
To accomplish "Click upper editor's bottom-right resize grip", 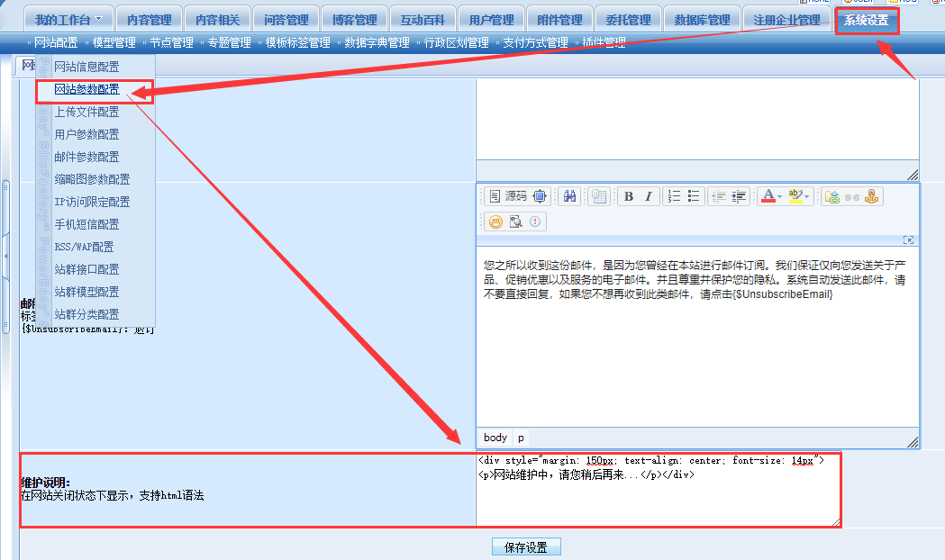I will (x=913, y=175).
